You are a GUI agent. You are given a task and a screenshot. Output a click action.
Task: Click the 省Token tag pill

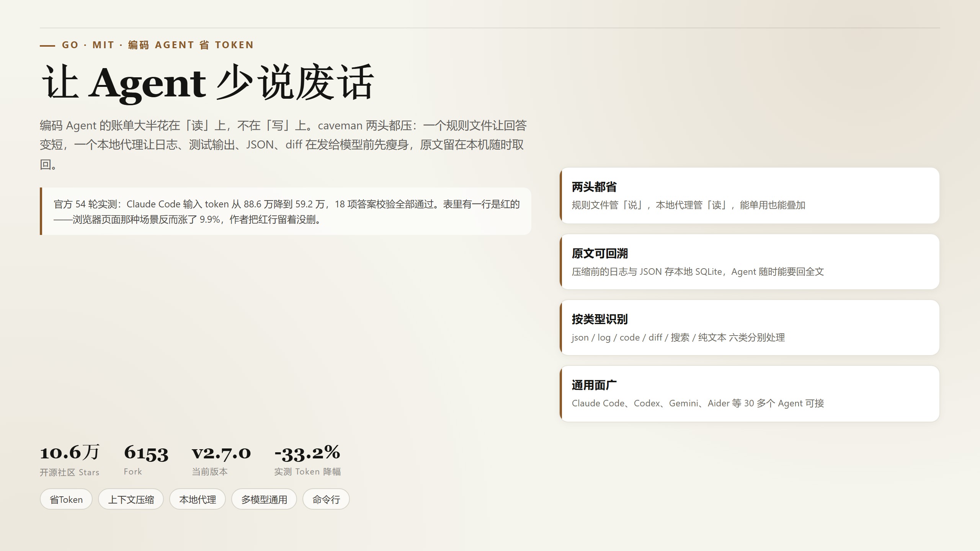pyautogui.click(x=66, y=499)
